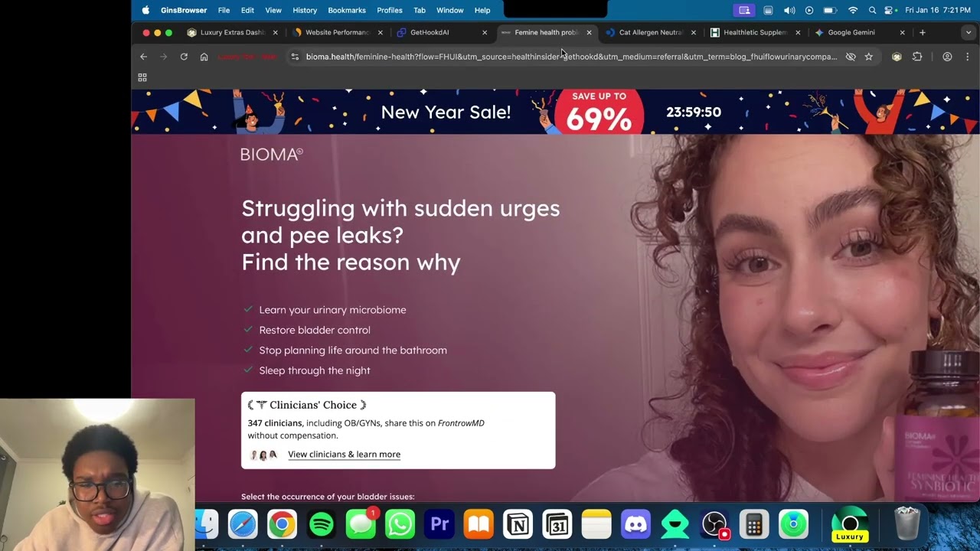Click the Sleep through the night bullet

(315, 370)
